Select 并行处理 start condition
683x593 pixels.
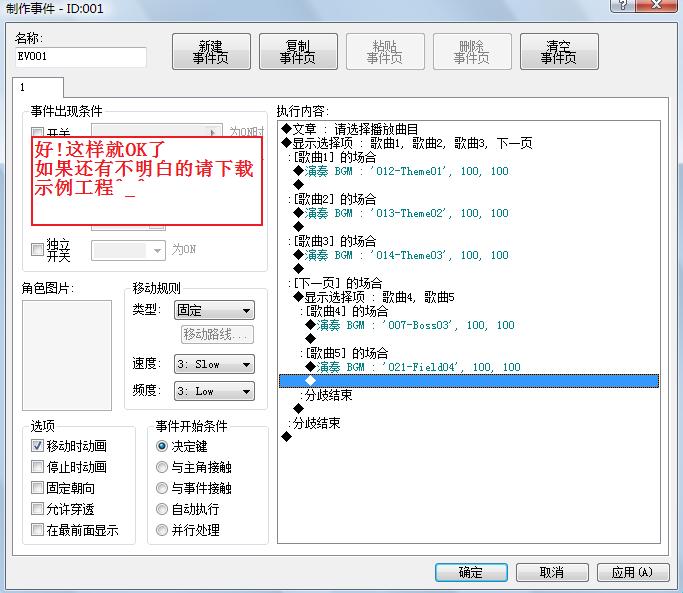coord(162,530)
